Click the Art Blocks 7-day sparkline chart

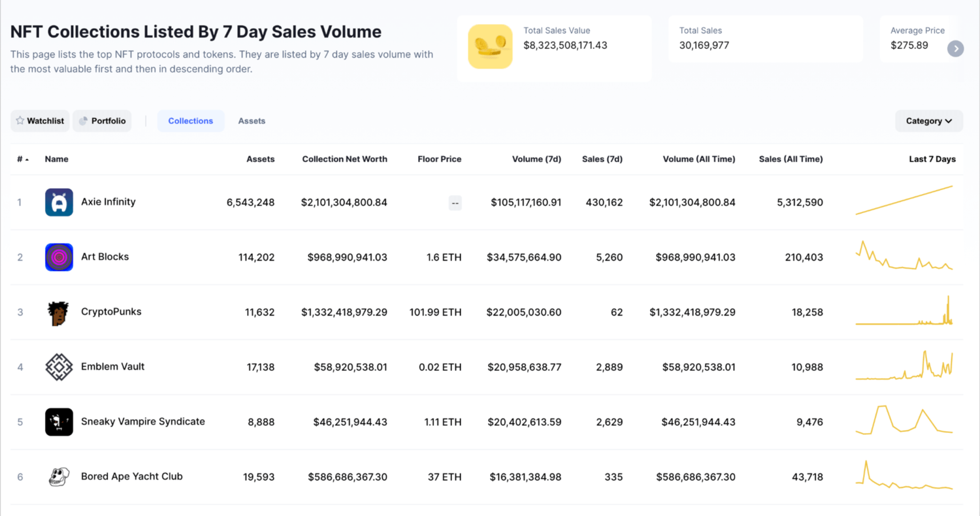coord(904,255)
